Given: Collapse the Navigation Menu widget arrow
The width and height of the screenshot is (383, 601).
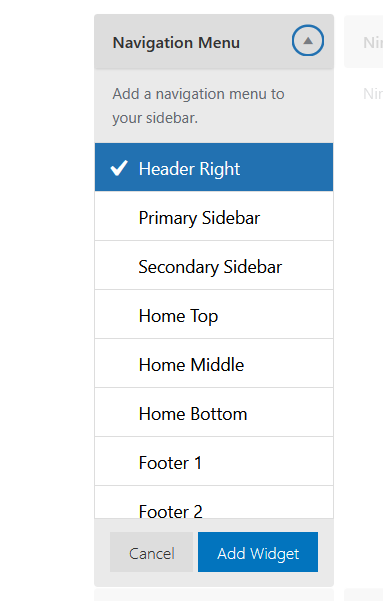Looking at the screenshot, I should [x=307, y=41].
